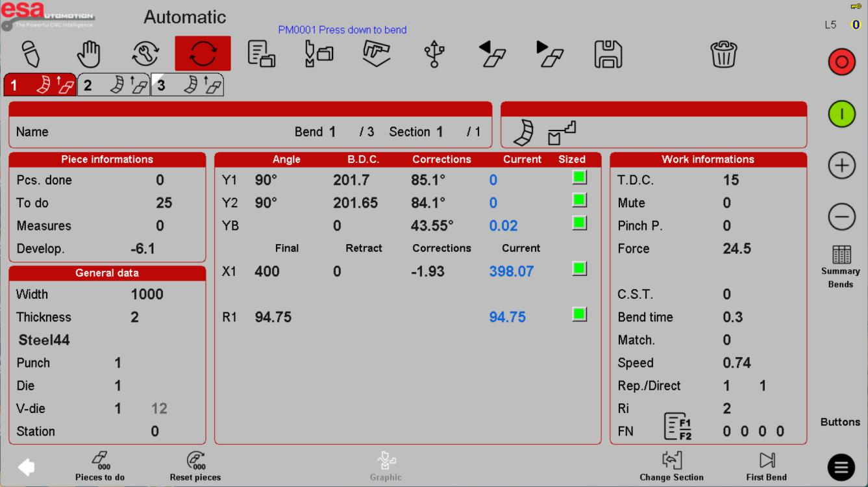This screenshot has height=487, width=868.
Task: Click the USB icon in toolbar
Action: tap(434, 54)
